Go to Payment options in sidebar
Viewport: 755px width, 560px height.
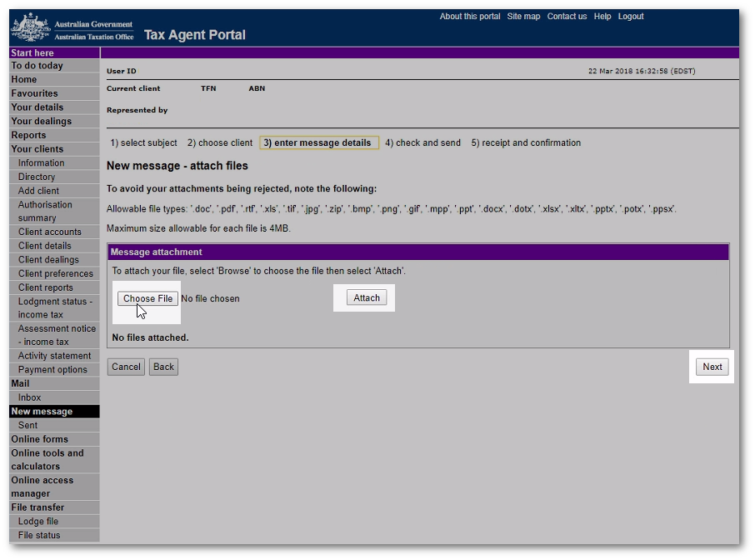[x=52, y=370]
